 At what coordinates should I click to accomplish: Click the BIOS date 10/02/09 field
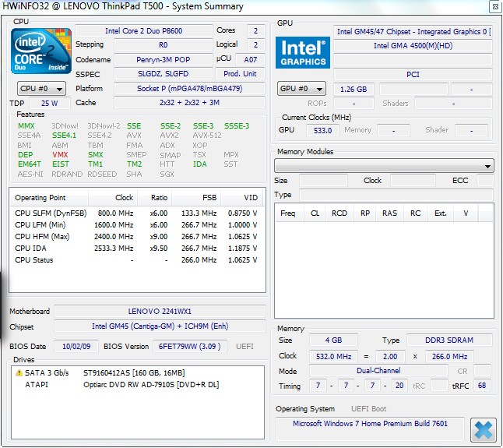click(x=76, y=346)
